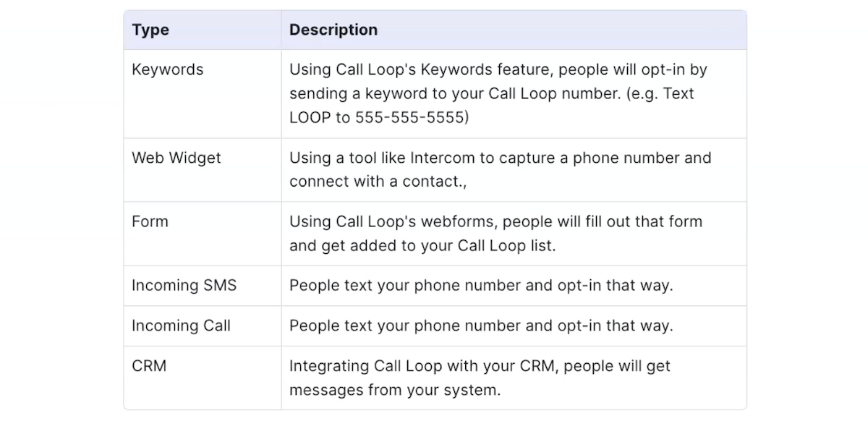Click the CRM integration description text
This screenshot has width=868, height=421.
(x=480, y=378)
